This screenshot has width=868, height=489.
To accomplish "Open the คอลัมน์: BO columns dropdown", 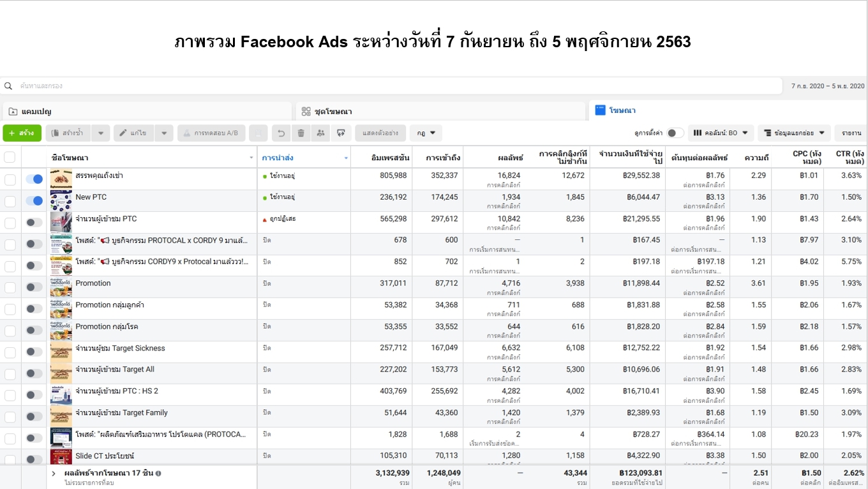I will (x=721, y=133).
